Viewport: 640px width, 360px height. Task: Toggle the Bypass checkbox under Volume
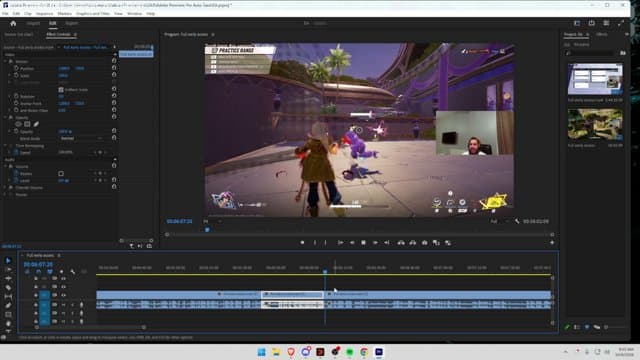point(61,173)
